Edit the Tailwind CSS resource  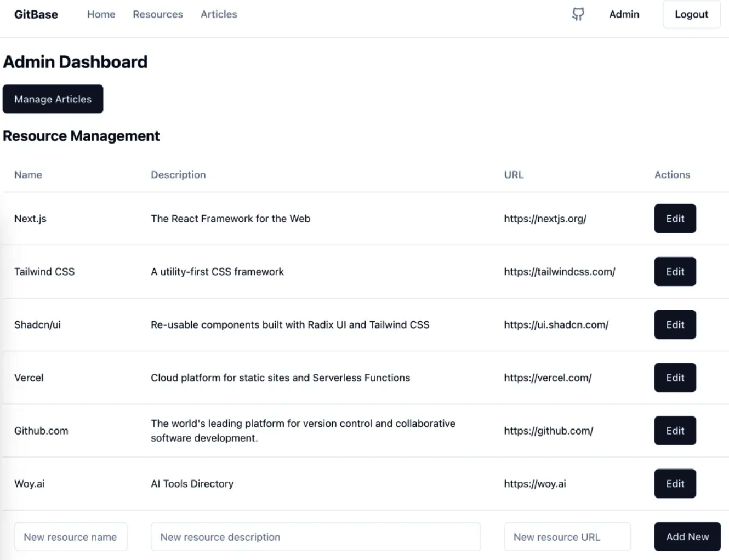[675, 272]
